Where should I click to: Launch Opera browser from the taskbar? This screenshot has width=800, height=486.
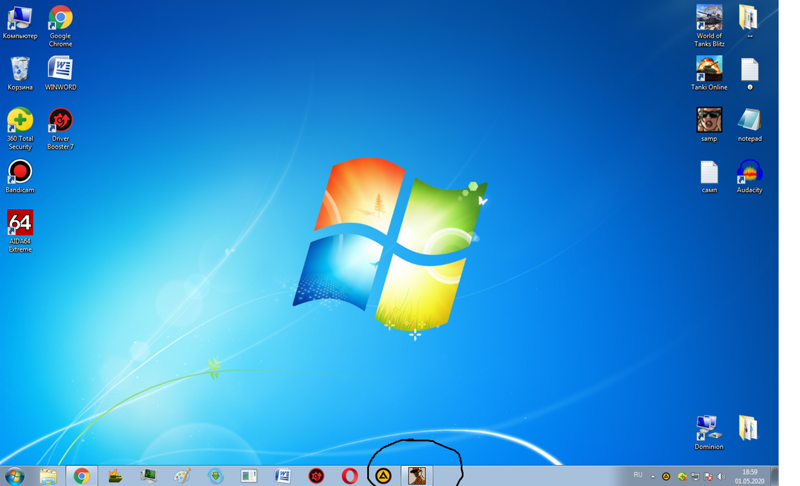349,476
